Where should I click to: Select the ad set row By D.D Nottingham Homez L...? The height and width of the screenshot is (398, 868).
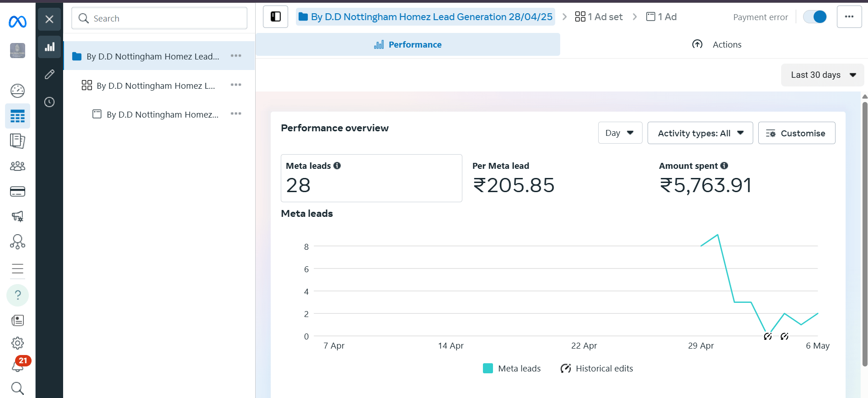[x=155, y=86]
